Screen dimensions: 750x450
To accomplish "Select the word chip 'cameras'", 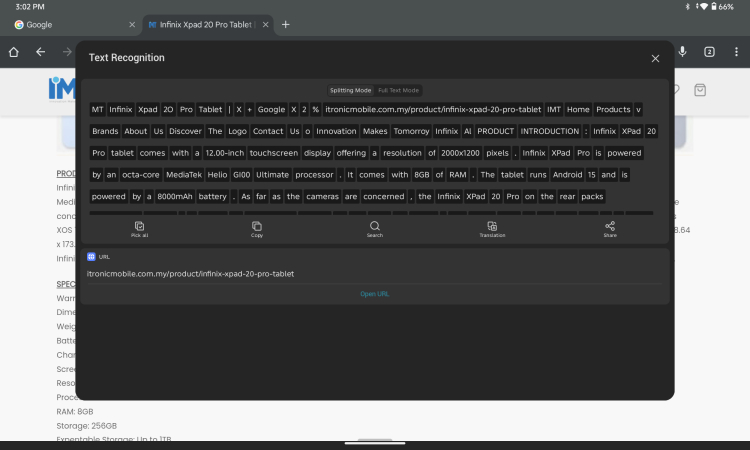I will [322, 197].
